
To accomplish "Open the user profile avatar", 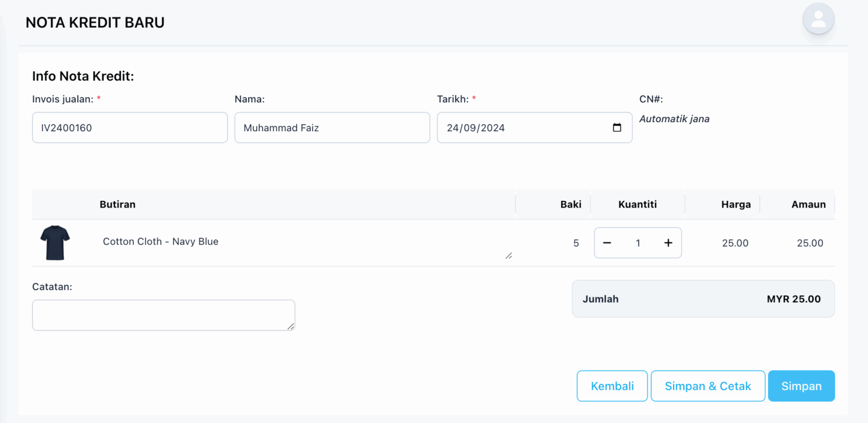I will tap(818, 19).
